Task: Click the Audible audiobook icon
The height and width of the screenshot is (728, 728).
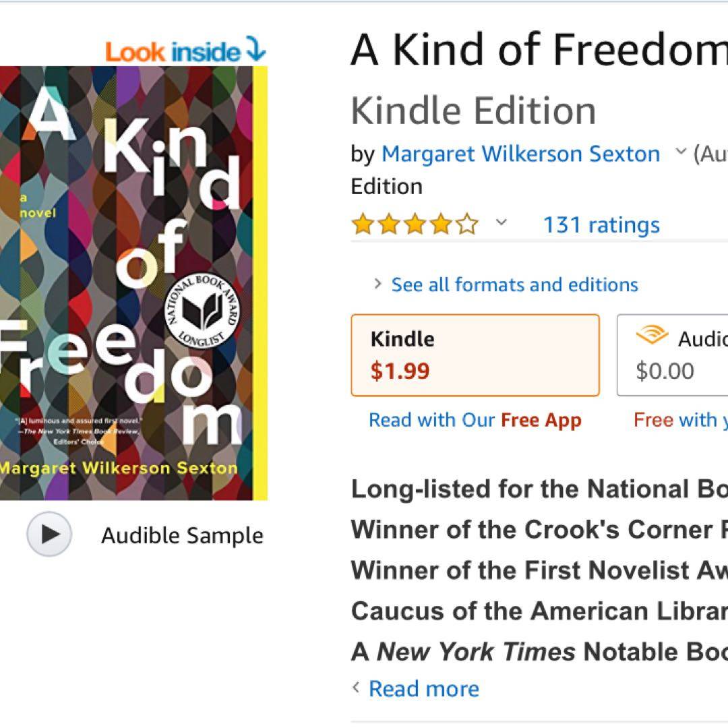Action: pos(652,336)
